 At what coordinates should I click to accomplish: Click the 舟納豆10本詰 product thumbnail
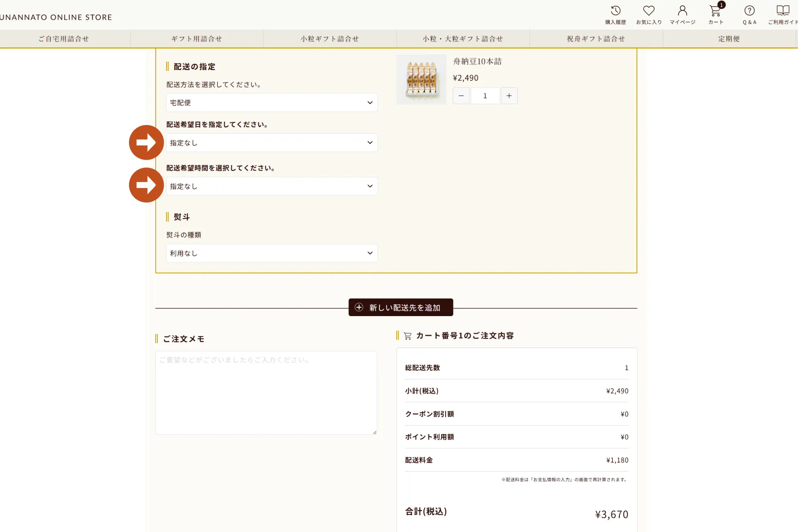421,79
